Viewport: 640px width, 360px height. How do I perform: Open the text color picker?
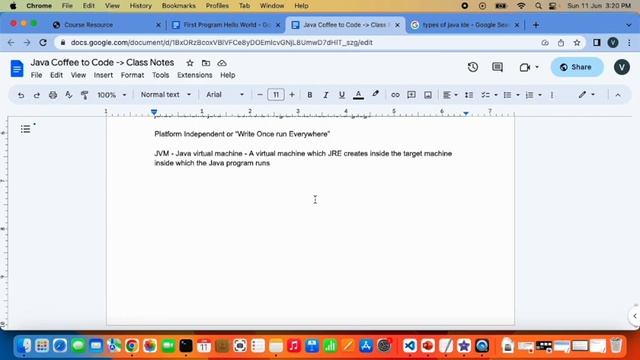(358, 95)
